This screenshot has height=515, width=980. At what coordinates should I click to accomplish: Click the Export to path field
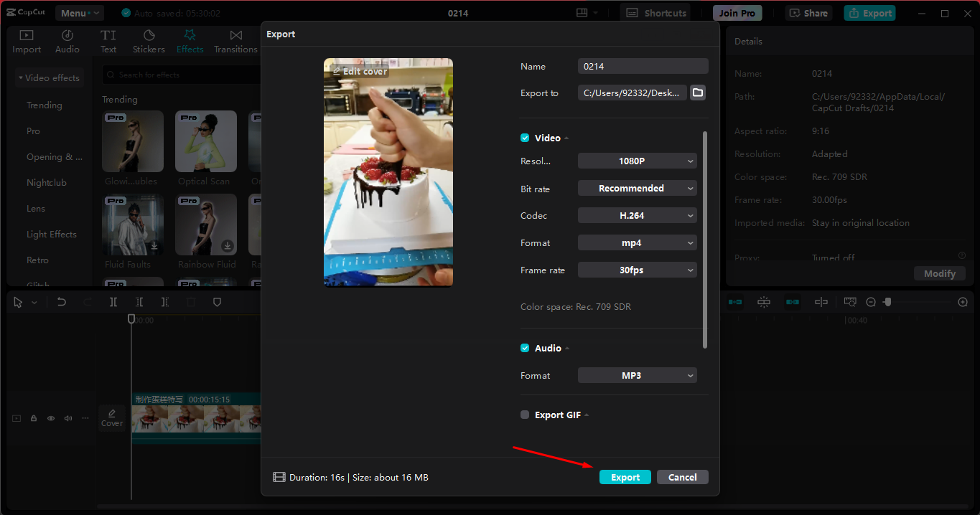633,93
